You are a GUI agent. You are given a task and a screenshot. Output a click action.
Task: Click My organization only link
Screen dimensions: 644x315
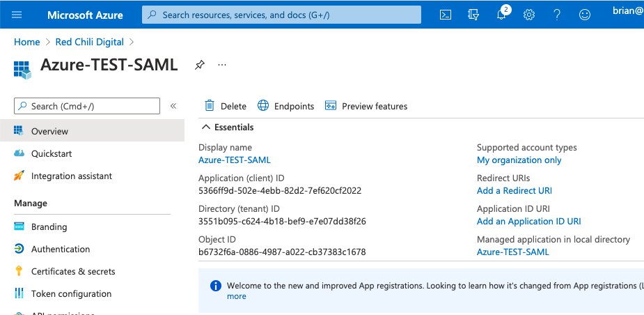[x=519, y=160]
